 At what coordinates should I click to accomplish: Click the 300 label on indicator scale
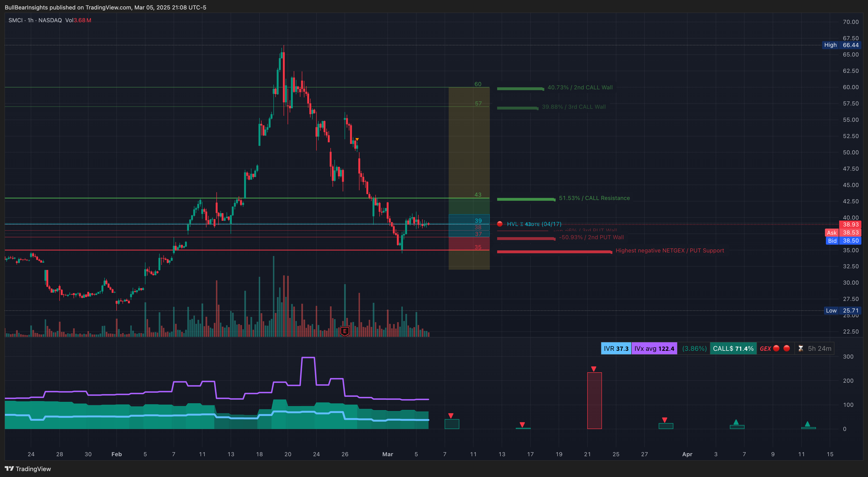coord(848,356)
